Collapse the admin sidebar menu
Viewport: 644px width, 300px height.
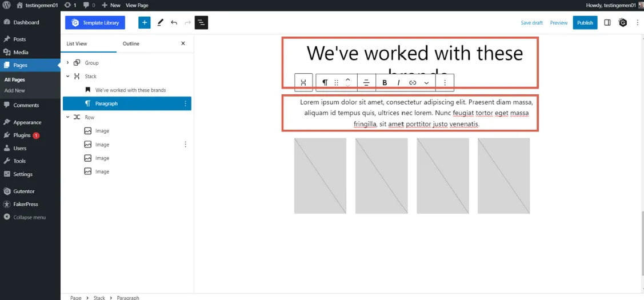[30, 217]
